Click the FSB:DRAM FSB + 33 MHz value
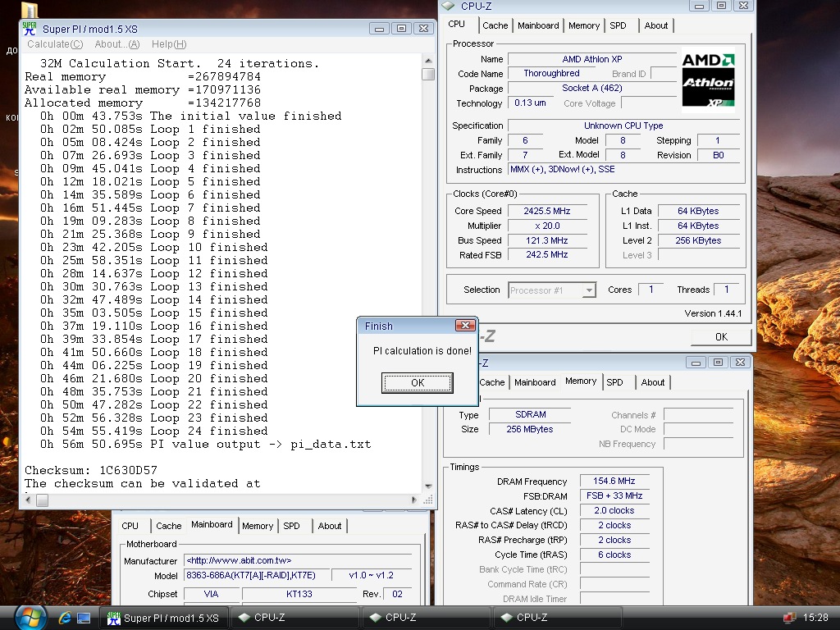Viewport: 840px width, 630px height. 614,495
